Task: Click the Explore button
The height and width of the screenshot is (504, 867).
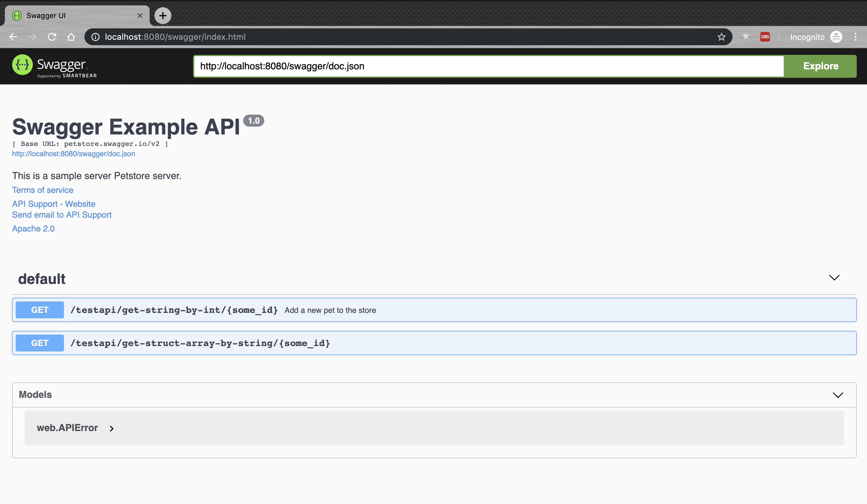Action: (x=821, y=66)
